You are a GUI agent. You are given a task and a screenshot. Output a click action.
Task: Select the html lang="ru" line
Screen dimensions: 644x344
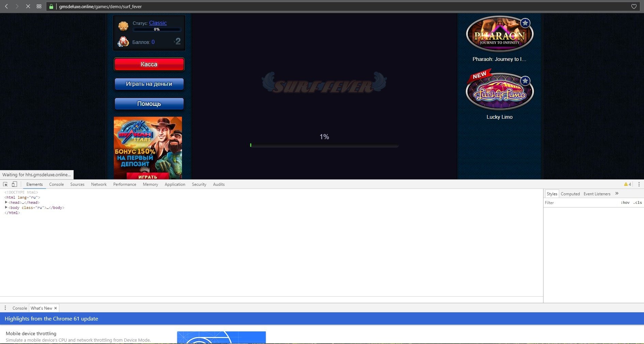pyautogui.click(x=22, y=197)
